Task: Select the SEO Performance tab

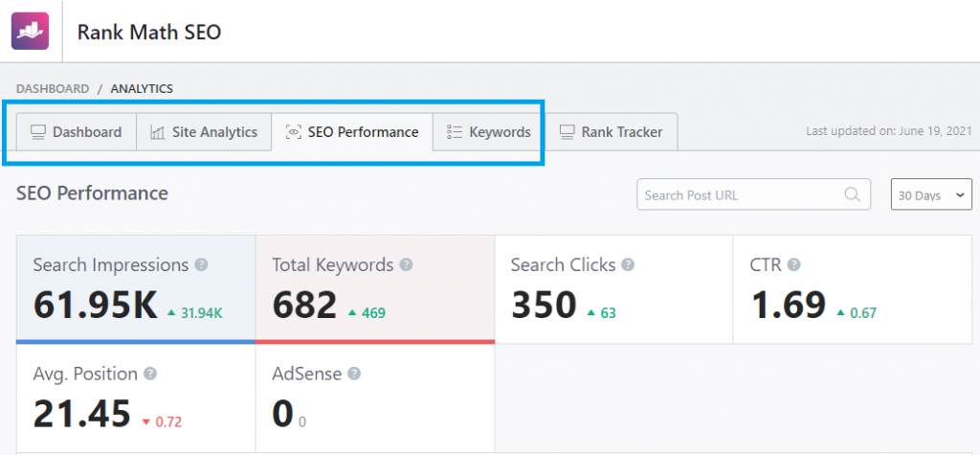Action: [352, 132]
